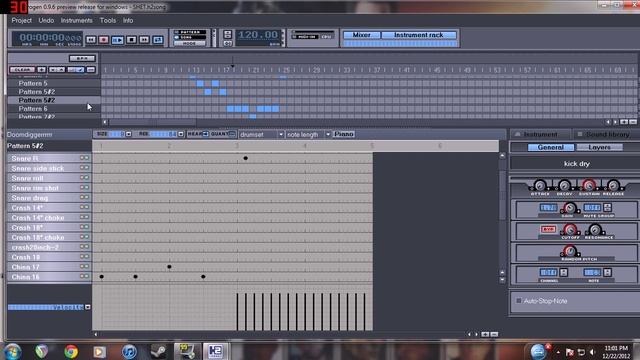Click the rewind transport button
Viewport: 640px width, 360px height.
pos(91,40)
